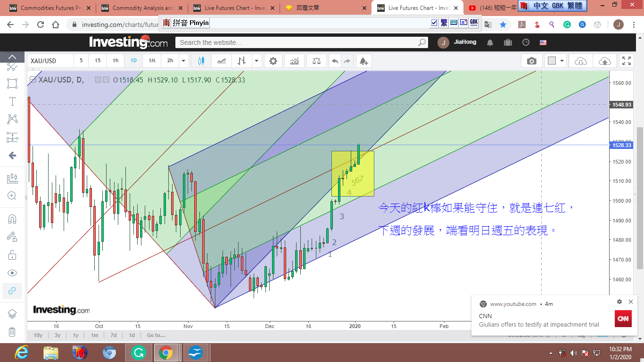
Task: Open the object tree layers icon
Action: point(12,314)
